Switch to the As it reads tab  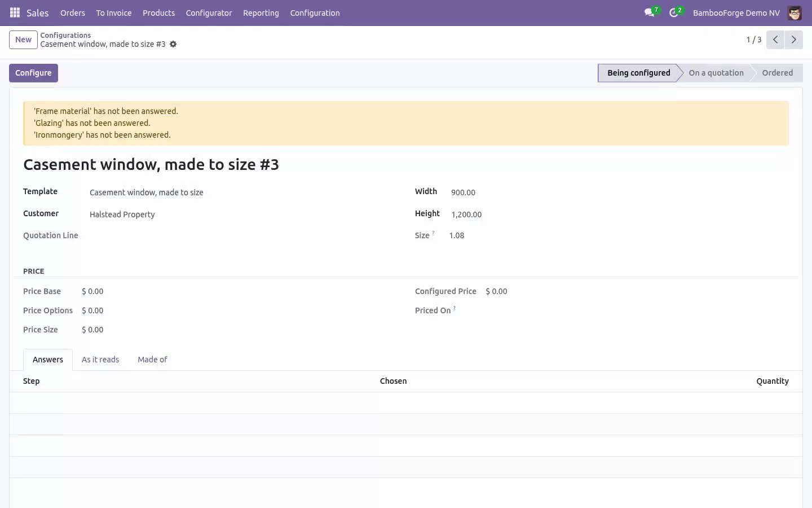pos(100,360)
